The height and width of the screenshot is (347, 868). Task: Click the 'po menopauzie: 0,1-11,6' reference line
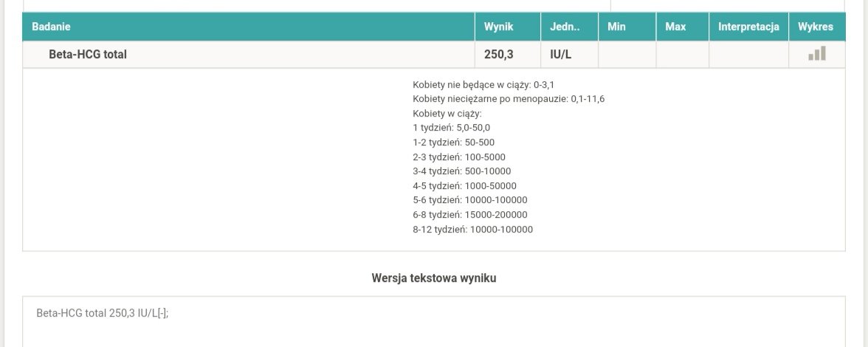tap(509, 99)
